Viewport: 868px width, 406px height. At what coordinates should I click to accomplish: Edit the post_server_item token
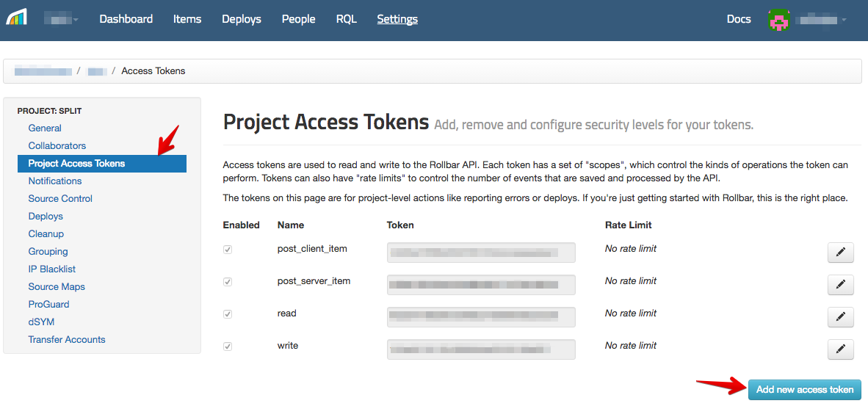[x=840, y=285]
